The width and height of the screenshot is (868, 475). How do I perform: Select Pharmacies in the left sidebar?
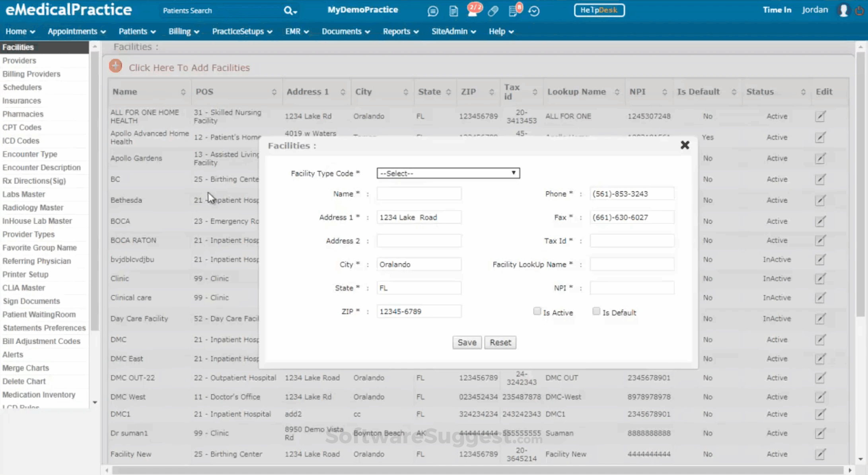(23, 114)
